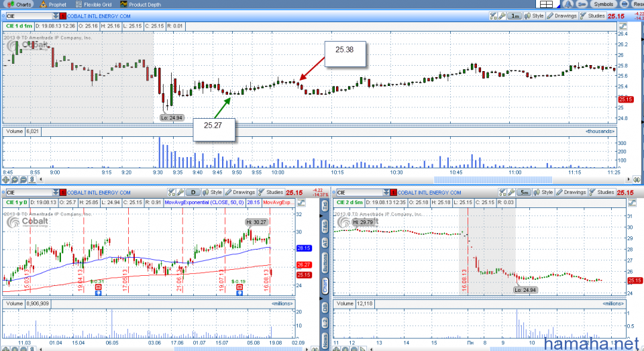This screenshot has width=644, height=351.
Task: Click the alert bell icon in top bar
Action: (x=568, y=4)
